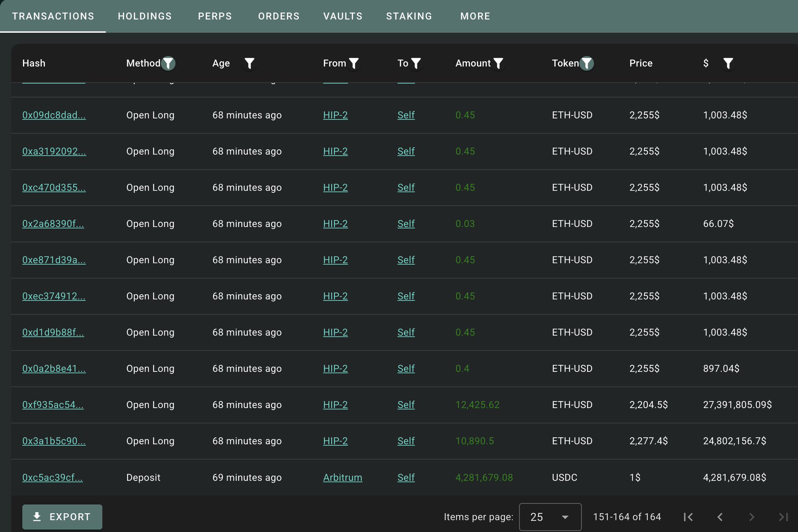Image resolution: width=798 pixels, height=532 pixels.
Task: Go to the next page of results
Action: click(x=752, y=517)
